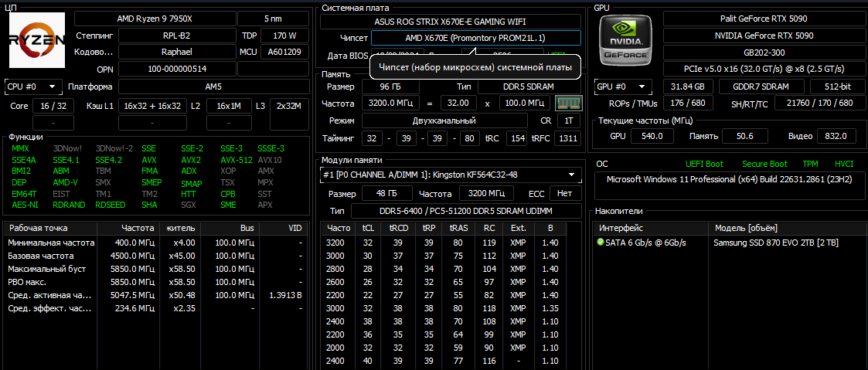Click the 3200.0 МГц memory frequency field
The width and height of the screenshot is (868, 370).
click(x=391, y=104)
